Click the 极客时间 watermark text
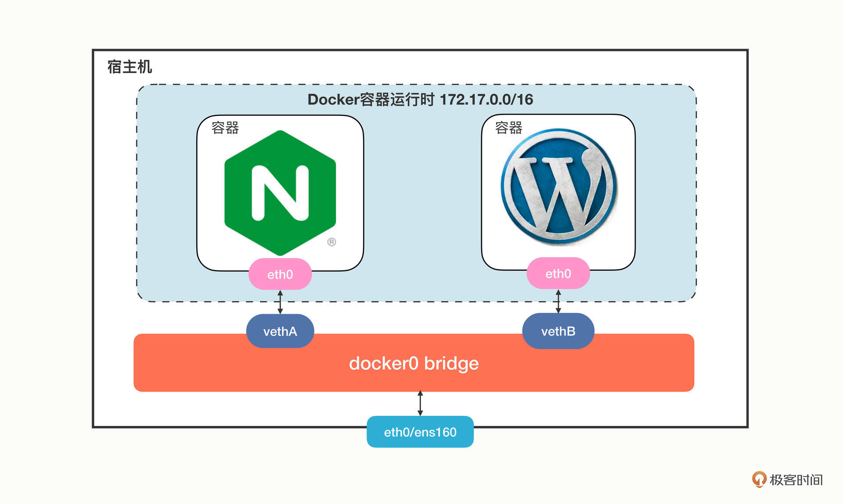The image size is (843, 504). coord(796,480)
